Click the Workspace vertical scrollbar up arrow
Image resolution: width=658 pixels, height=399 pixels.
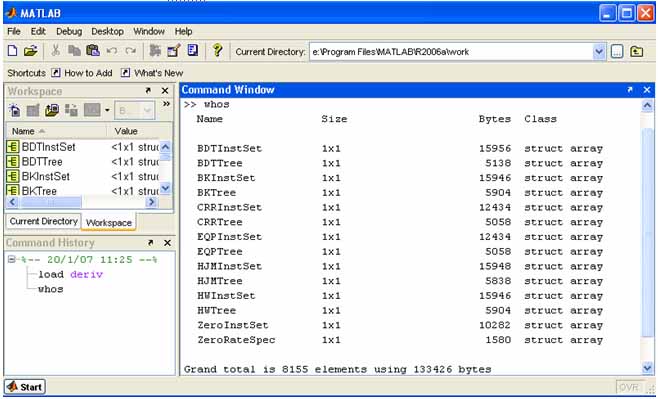point(165,146)
